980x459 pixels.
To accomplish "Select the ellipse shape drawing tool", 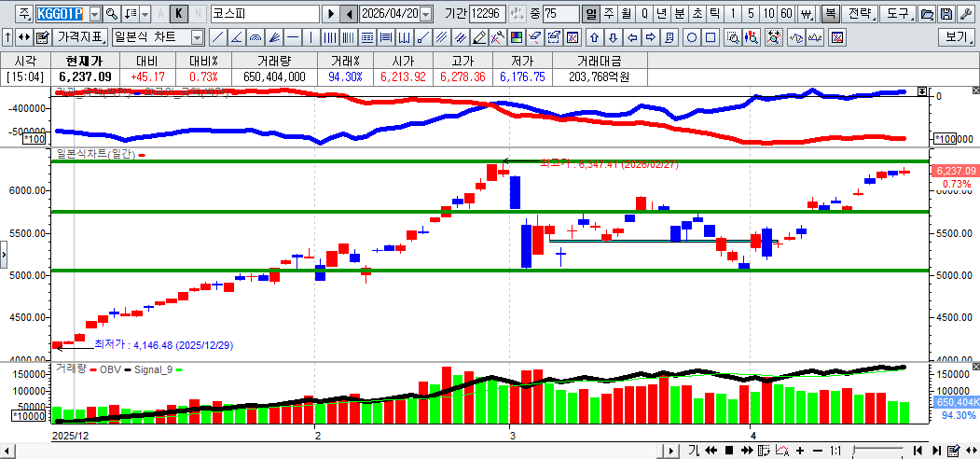I will click(693, 37).
